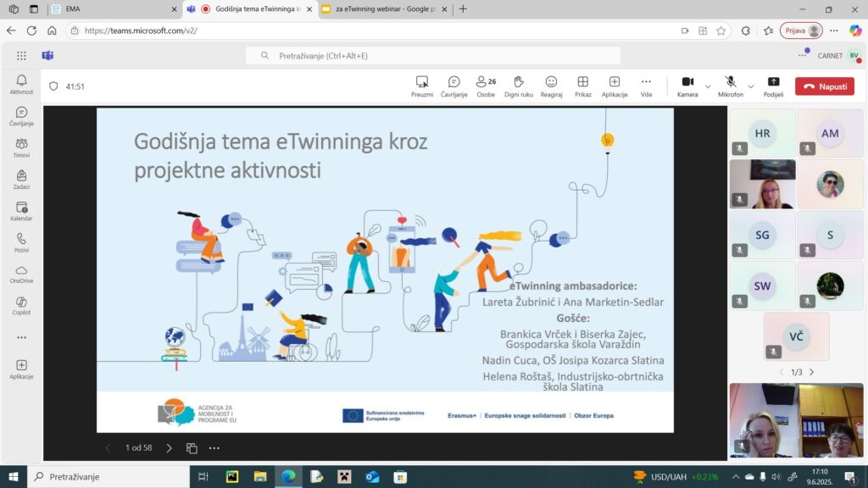
Task: Click taskbar Pretraživanje search box
Action: point(108,476)
